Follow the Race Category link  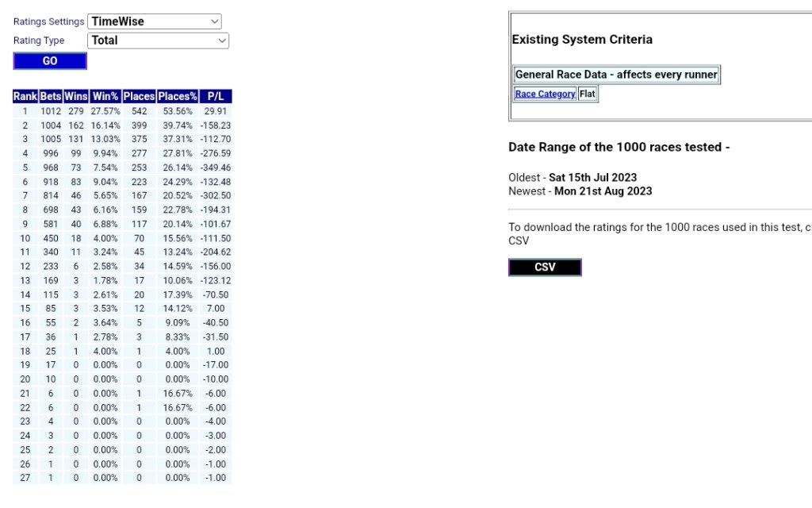pyautogui.click(x=545, y=94)
